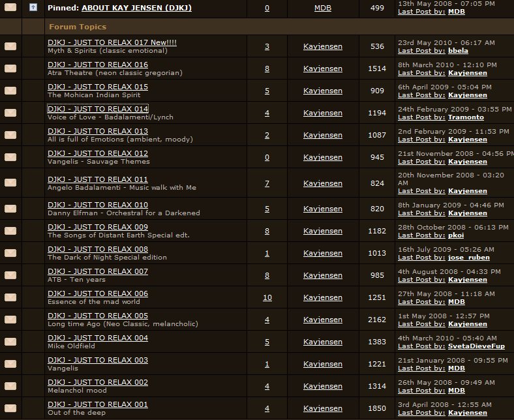
Task: Click envelope icon beside JUST TO RELAX 011
Action: tap(10, 183)
